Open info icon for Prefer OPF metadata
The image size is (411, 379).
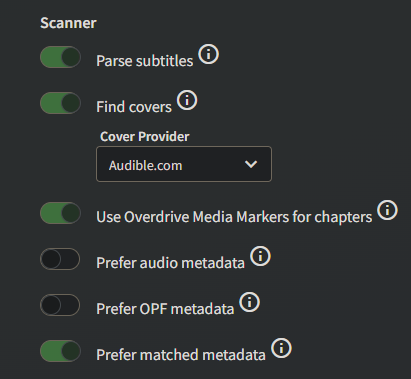[250, 302]
